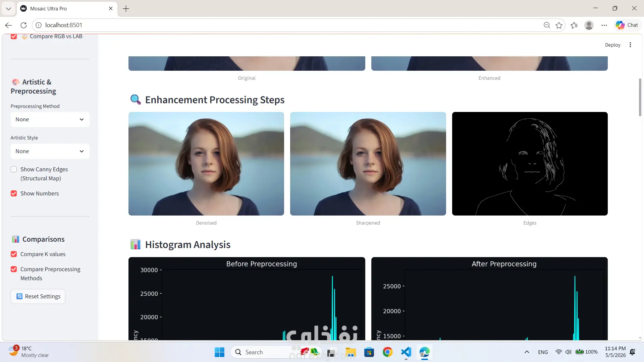Viewport: 644px width, 362px height.
Task: Reload the localhost page
Action: pyautogui.click(x=23, y=25)
